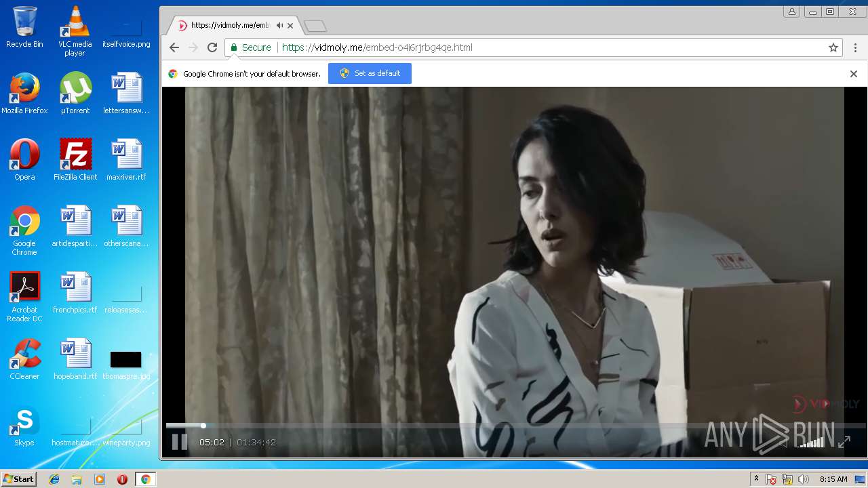The height and width of the screenshot is (488, 868).
Task: Open Windows Explorer from taskbar
Action: tap(77, 479)
